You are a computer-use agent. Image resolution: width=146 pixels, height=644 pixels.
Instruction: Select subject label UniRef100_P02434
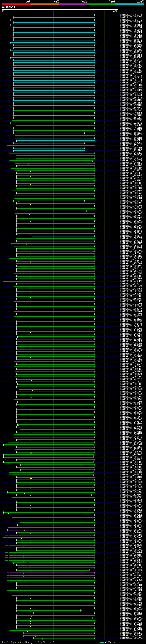[131, 324]
